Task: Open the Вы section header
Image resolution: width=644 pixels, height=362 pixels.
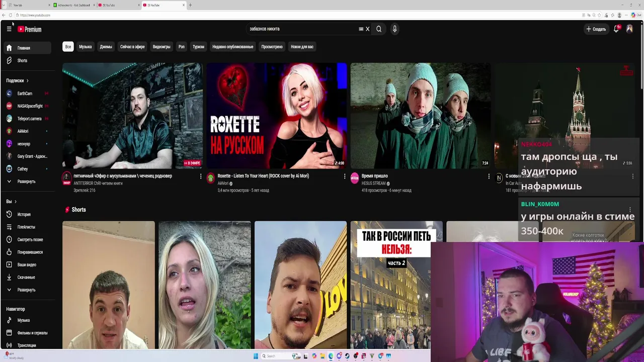Action: click(12, 202)
